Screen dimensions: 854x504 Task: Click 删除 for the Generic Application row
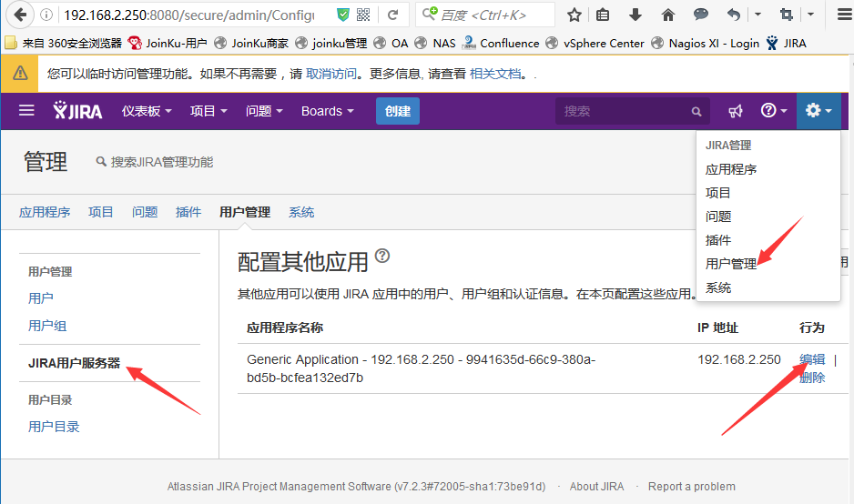[812, 378]
